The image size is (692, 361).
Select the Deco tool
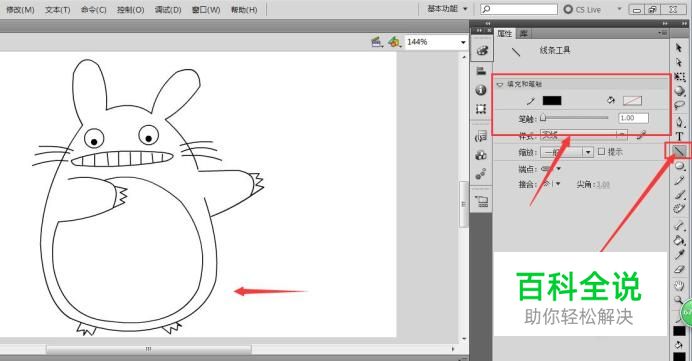pos(679,209)
